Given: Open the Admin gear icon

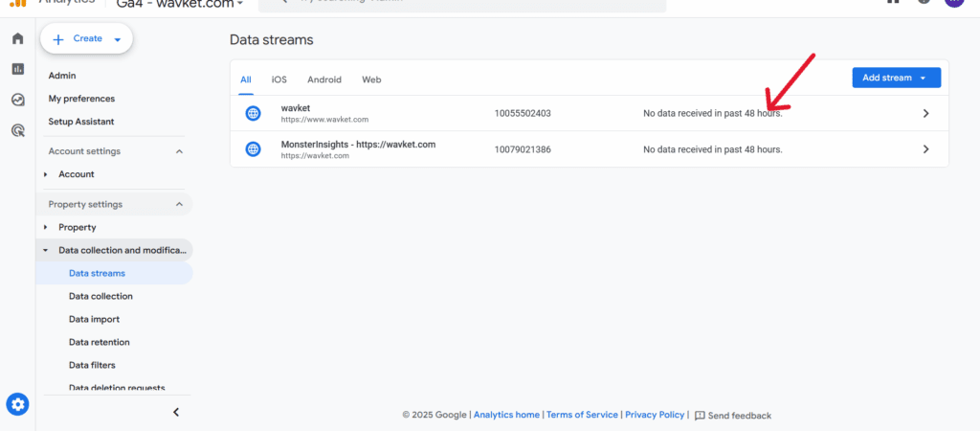Looking at the screenshot, I should [x=17, y=404].
